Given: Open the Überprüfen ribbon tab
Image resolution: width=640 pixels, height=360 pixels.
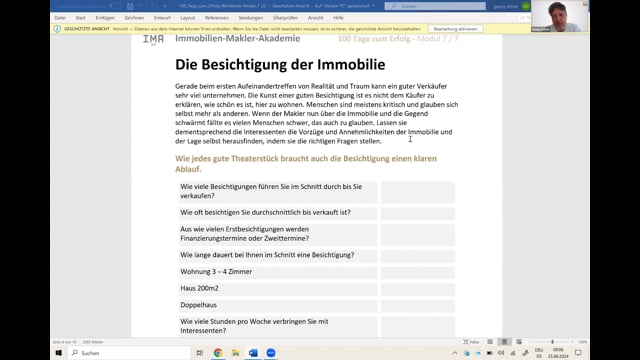Looking at the screenshot, I should [x=285, y=18].
